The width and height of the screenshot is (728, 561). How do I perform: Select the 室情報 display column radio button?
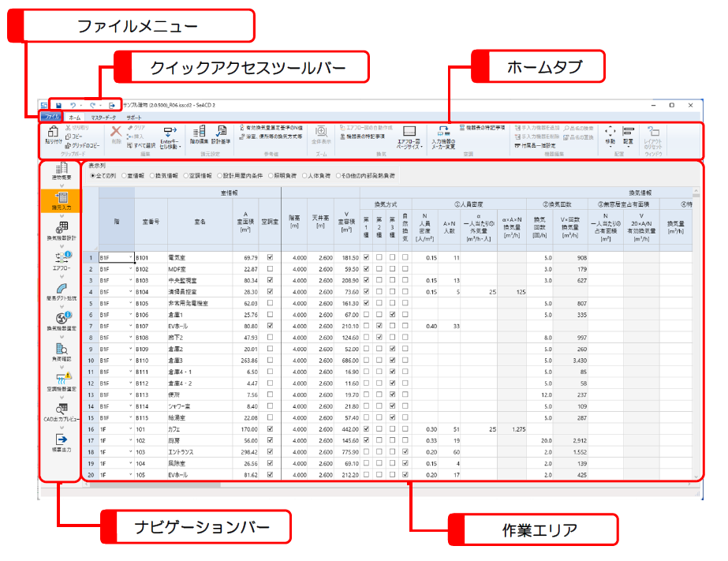pyautogui.click(x=133, y=176)
